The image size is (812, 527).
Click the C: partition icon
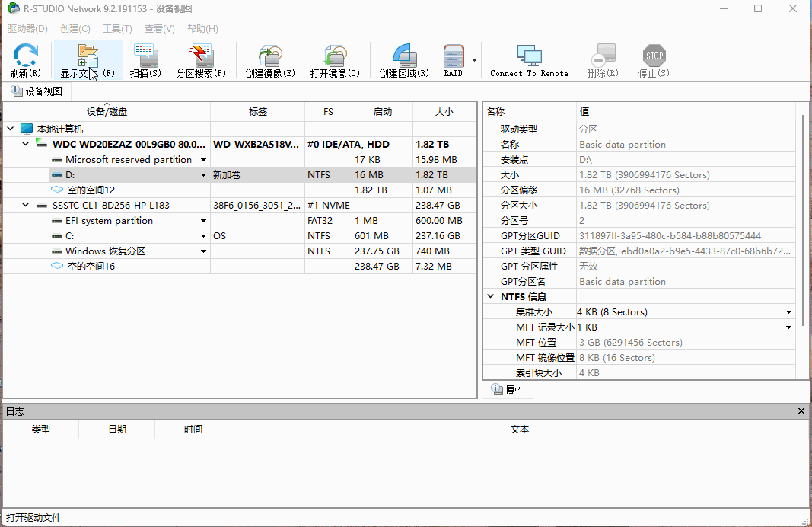click(x=57, y=236)
